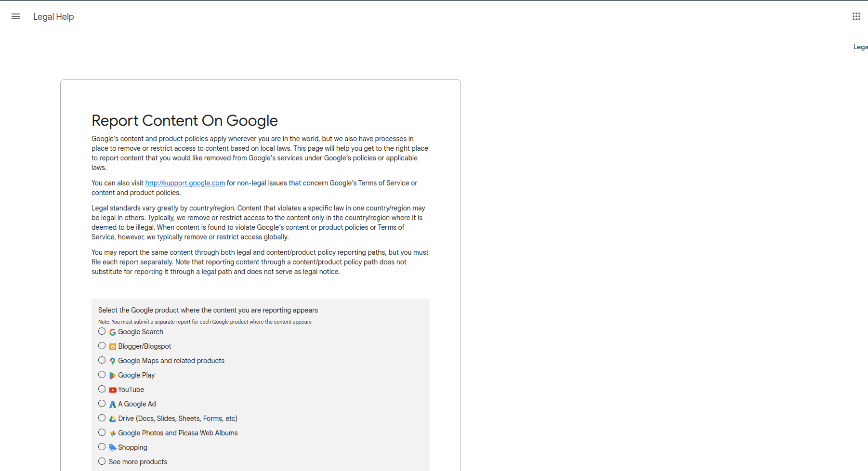Image resolution: width=868 pixels, height=471 pixels.
Task: Select Google Photos and Picasa Web Albums radio
Action: [x=102, y=432]
